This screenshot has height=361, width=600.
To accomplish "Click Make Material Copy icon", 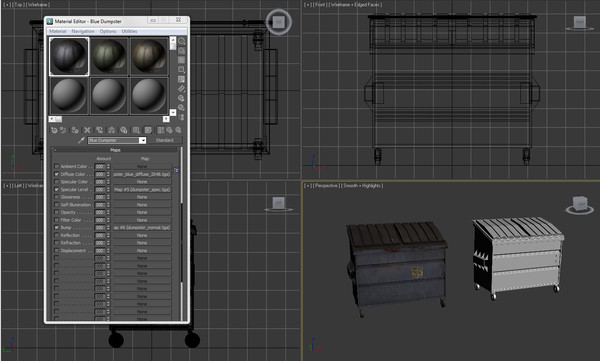I will (99, 130).
